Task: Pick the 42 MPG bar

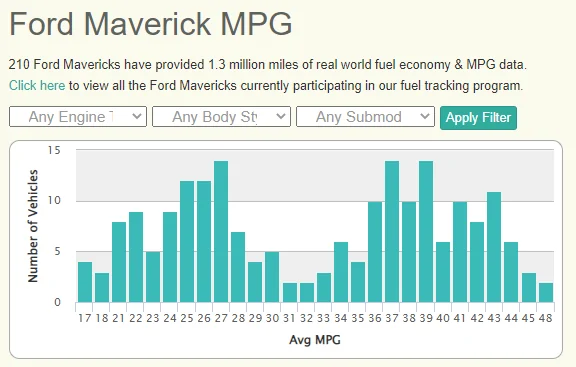Action: [477, 262]
